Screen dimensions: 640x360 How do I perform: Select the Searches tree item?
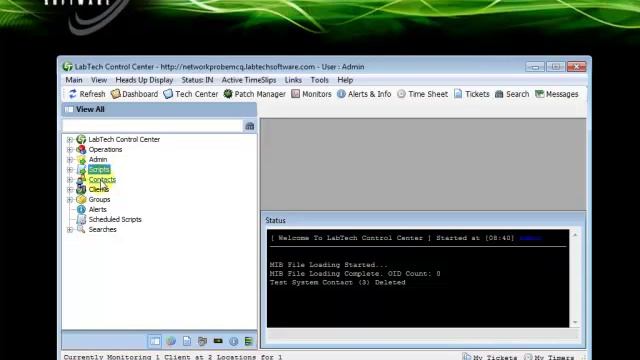click(102, 230)
